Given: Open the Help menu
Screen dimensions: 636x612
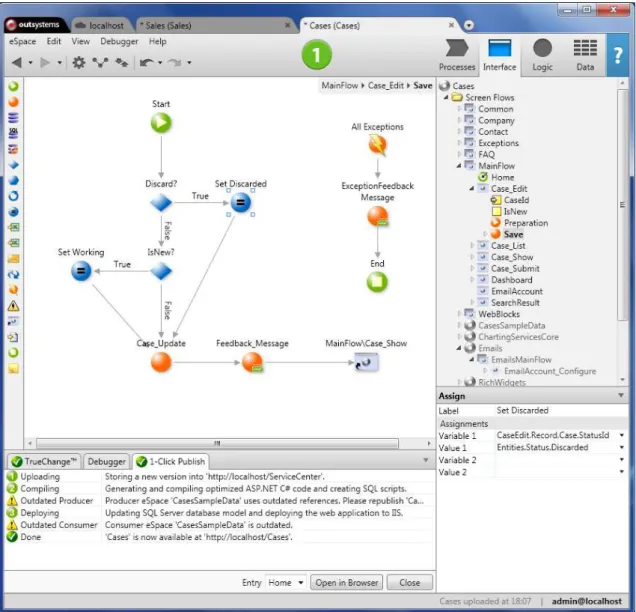Looking at the screenshot, I should [x=157, y=41].
